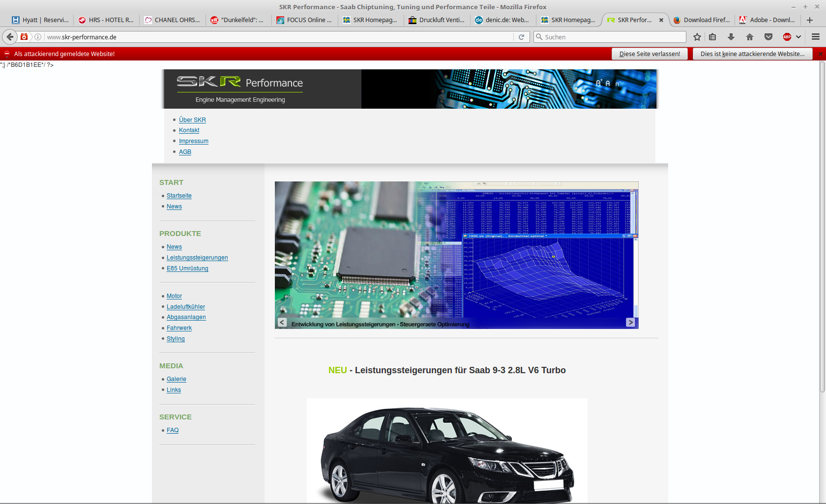Open a new tab with plus button
The width and height of the screenshot is (826, 504).
pos(810,20)
